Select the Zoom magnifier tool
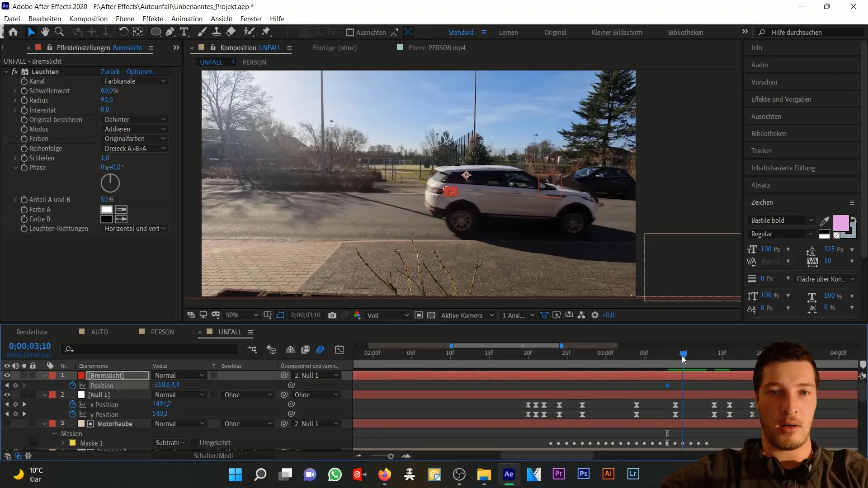 point(59,32)
